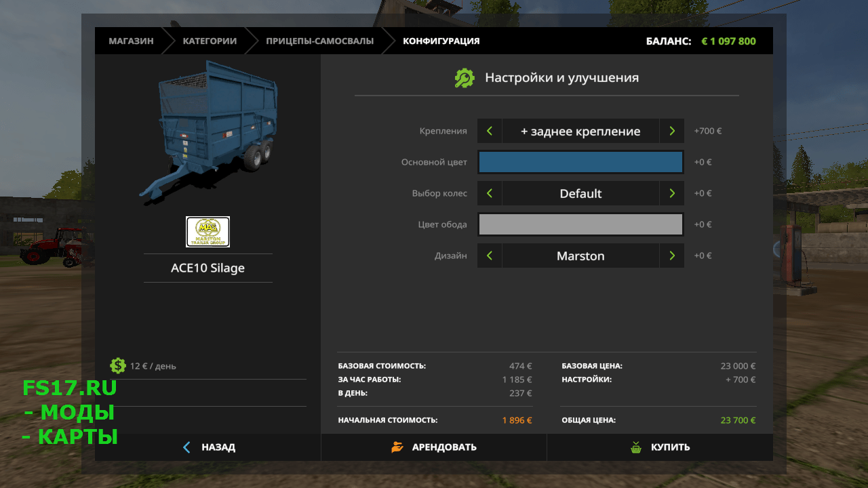Image resolution: width=868 pixels, height=488 pixels.
Task: Click the initial cost '1 896 €'
Action: point(517,420)
